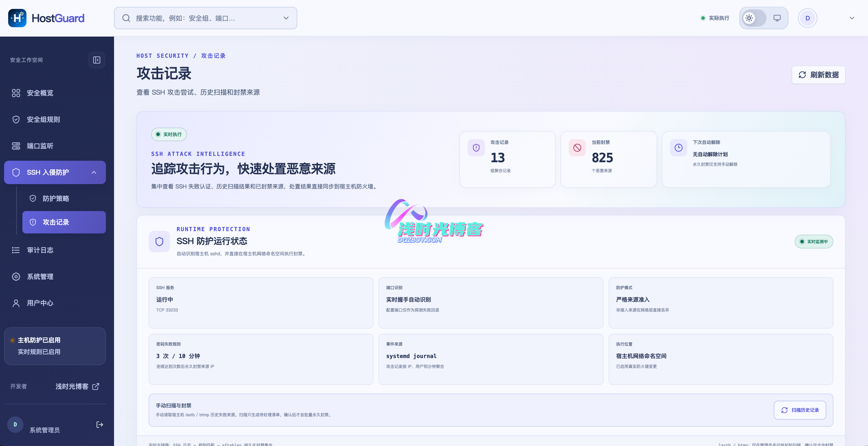868x446 pixels.
Task: Click the systemd journal value
Action: [x=411, y=356]
